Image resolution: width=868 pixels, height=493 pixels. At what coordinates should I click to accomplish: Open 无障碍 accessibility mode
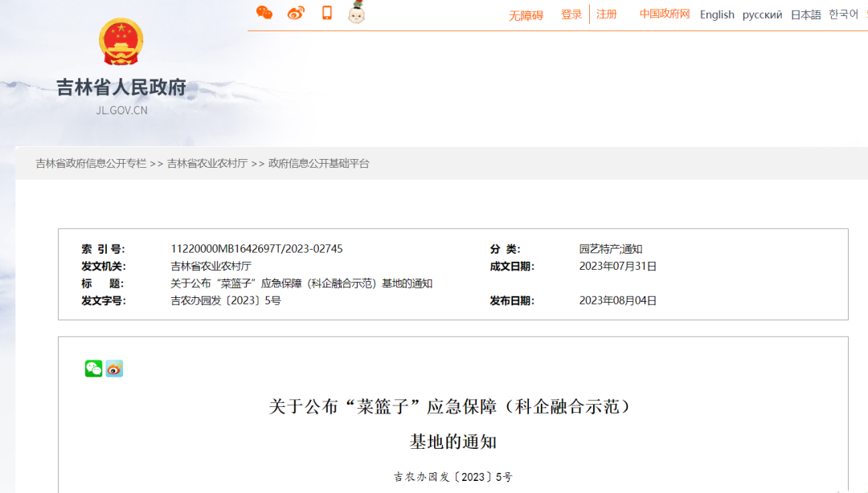tap(526, 15)
